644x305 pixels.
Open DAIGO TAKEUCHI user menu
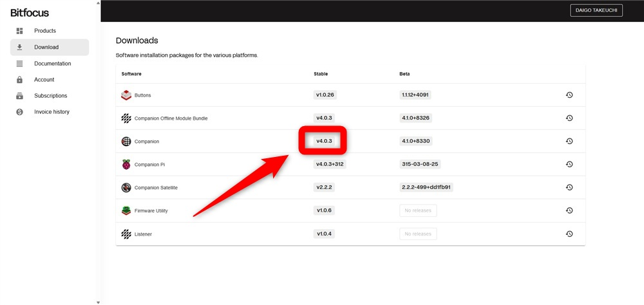[x=596, y=11]
